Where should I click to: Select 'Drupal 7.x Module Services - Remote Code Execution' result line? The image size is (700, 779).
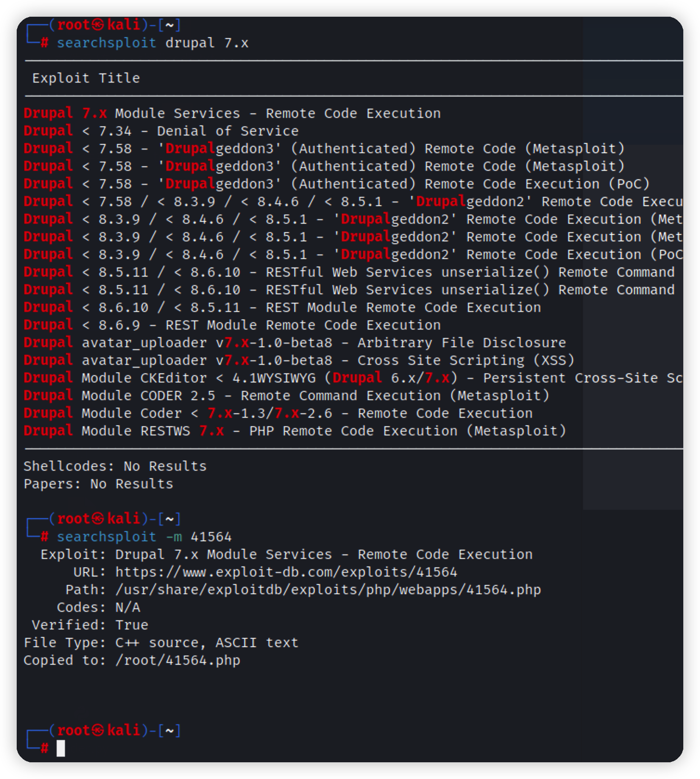[x=232, y=113]
